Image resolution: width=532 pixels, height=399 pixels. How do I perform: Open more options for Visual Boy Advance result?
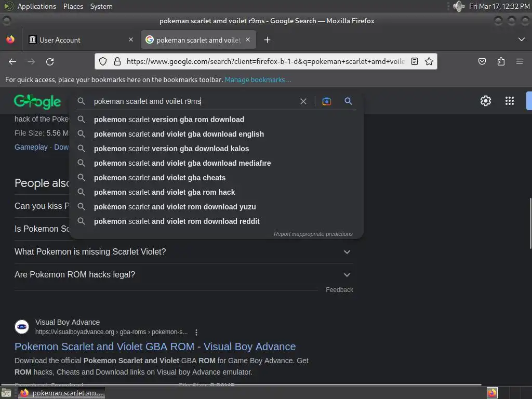tap(196, 332)
